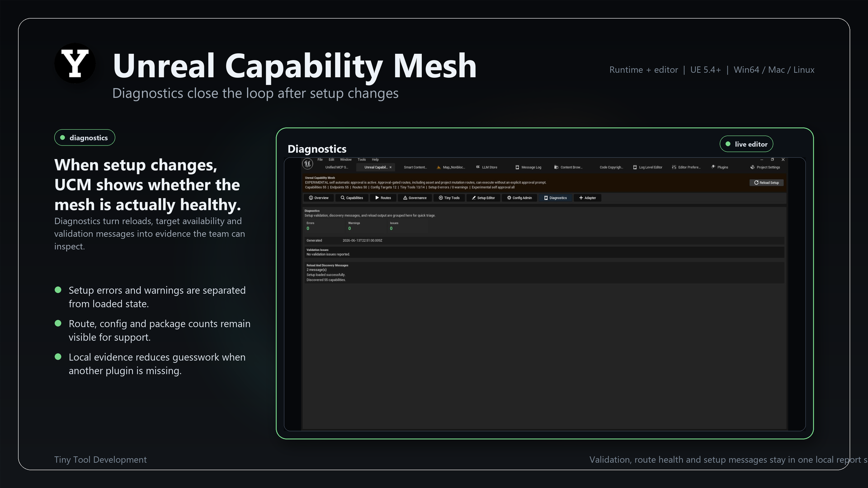This screenshot has width=868, height=488.
Task: Open the Project Settings tab
Action: point(768,167)
